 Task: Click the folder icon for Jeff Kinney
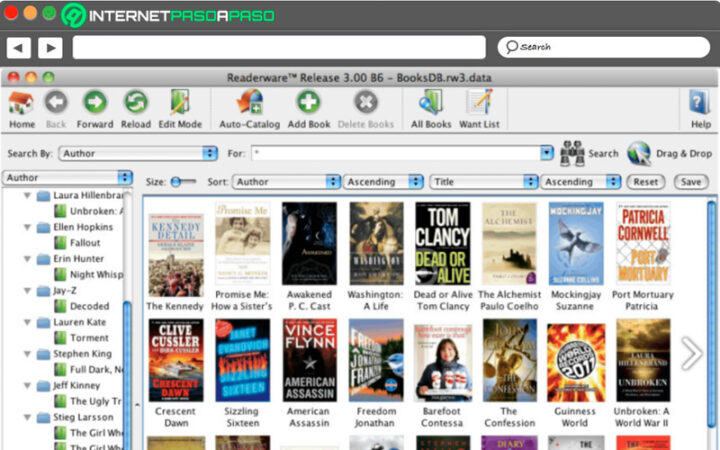[43, 386]
